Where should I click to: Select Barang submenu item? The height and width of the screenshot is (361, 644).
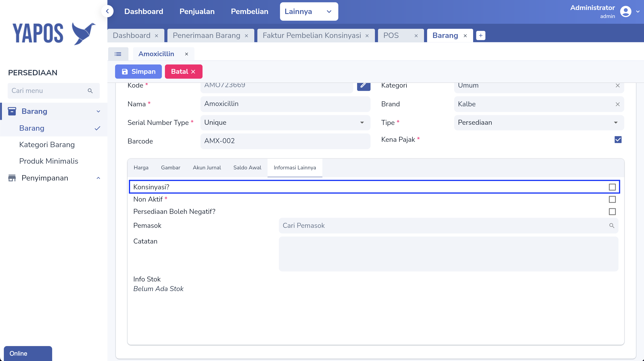coord(54,128)
